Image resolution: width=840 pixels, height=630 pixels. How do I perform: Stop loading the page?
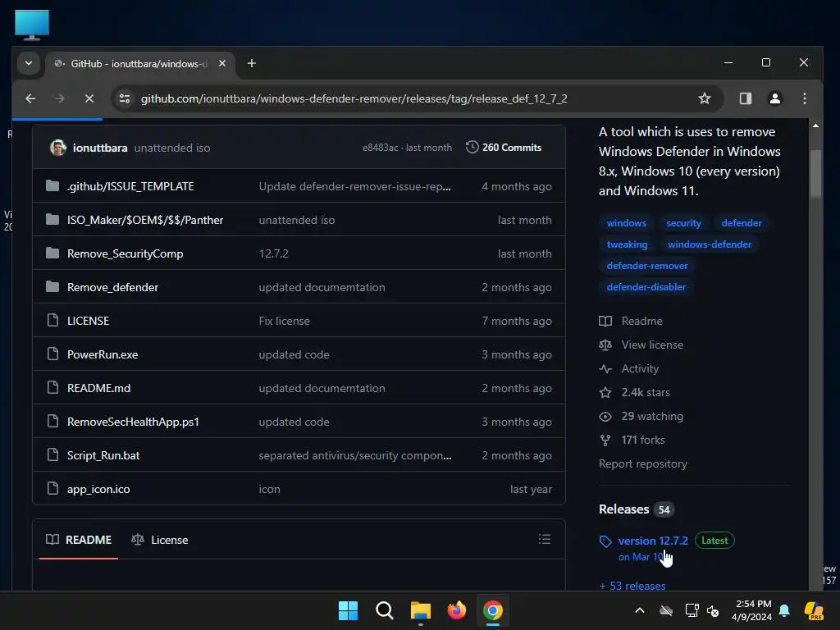pos(89,98)
